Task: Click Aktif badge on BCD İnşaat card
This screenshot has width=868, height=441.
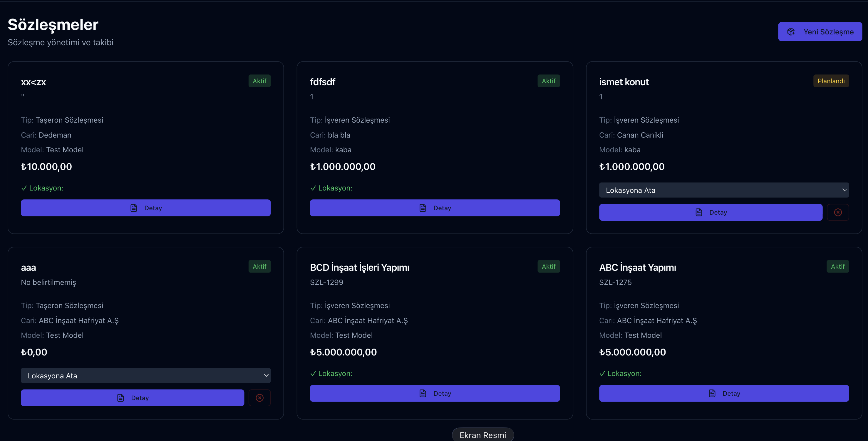Action: pos(549,266)
